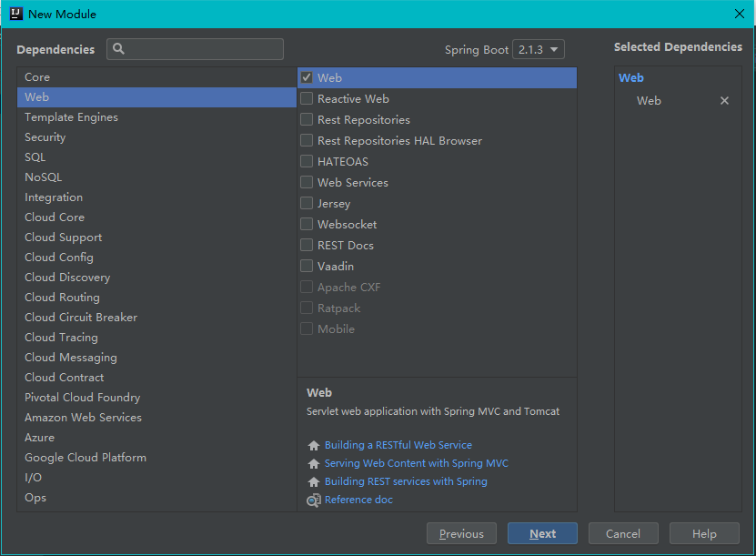Open Building REST services with Spring link
756x556 pixels.
(x=406, y=481)
